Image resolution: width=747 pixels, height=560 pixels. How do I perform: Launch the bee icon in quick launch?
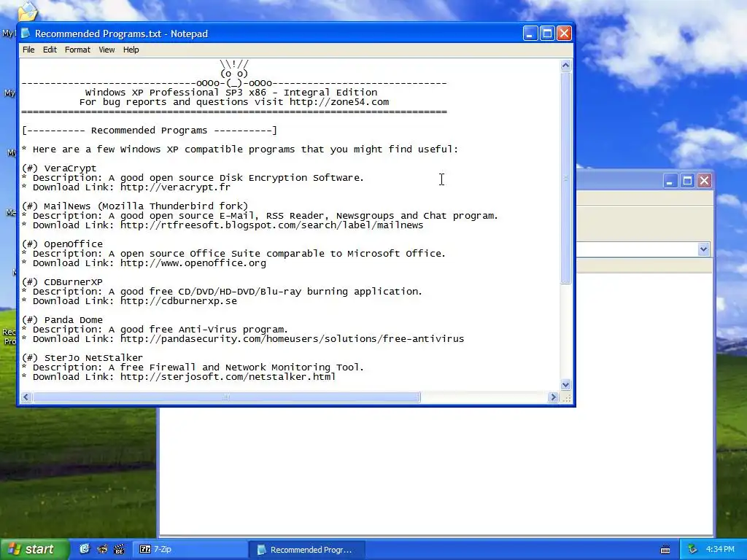pos(102,549)
